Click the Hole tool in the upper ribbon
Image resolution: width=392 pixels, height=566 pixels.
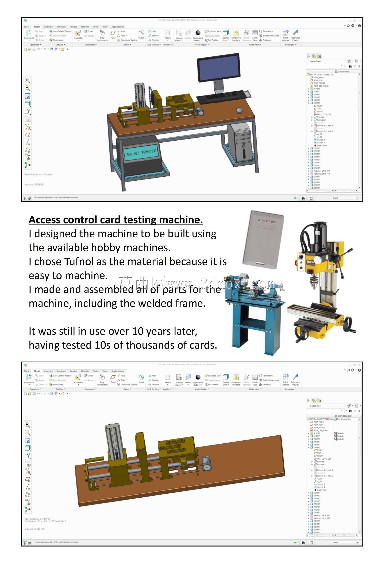152,31
